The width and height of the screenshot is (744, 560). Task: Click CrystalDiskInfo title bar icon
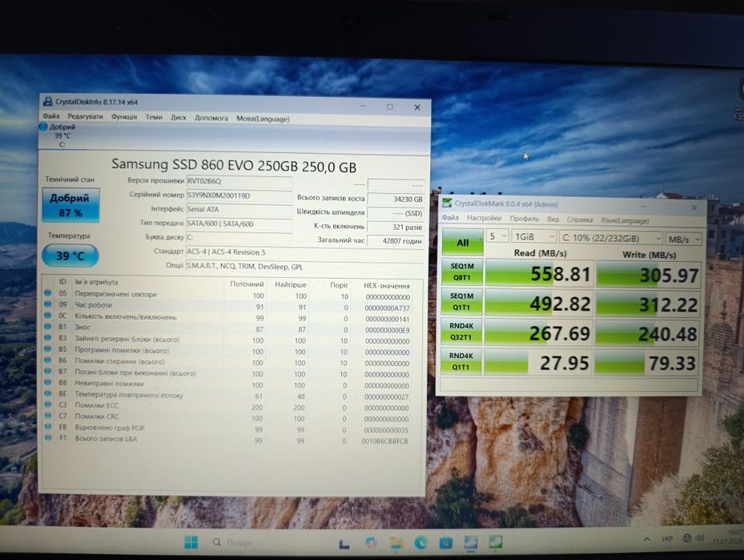click(47, 102)
